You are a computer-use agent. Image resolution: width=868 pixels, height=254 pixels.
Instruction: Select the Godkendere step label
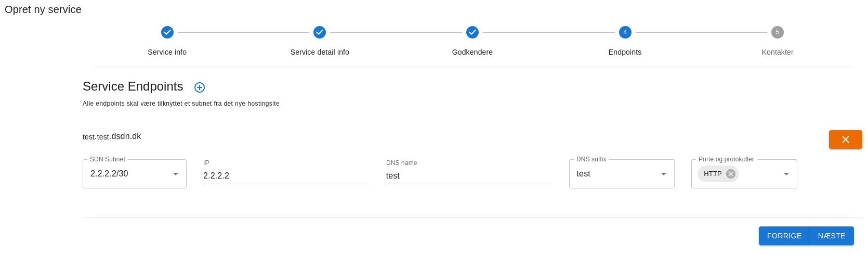pos(472,52)
